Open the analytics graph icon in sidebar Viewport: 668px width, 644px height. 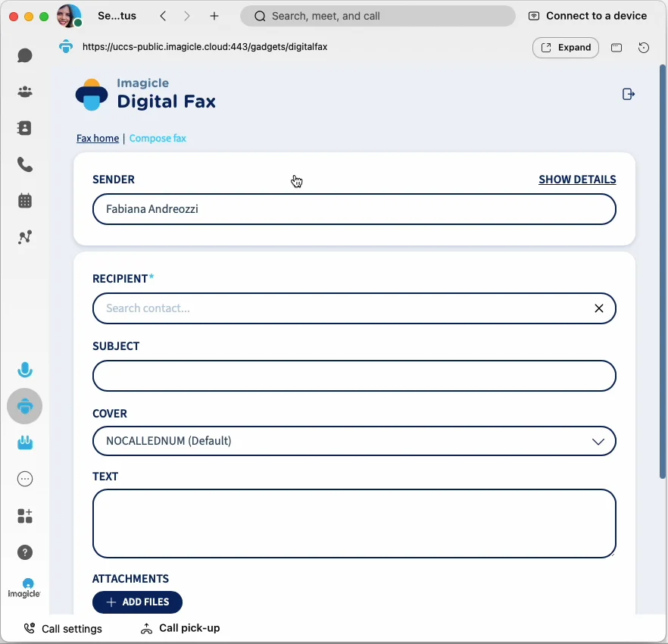coord(25,237)
